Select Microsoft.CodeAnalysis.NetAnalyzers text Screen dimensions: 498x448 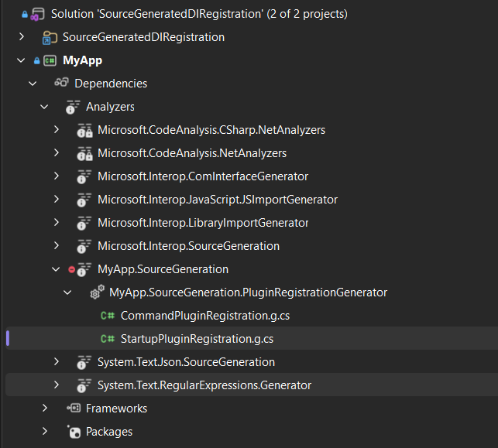point(192,153)
